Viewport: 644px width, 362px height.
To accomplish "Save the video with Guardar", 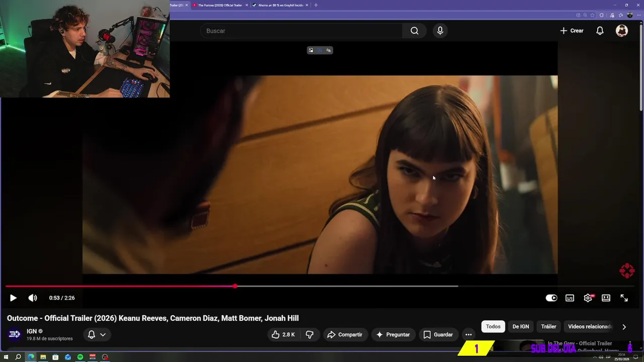I will click(438, 334).
